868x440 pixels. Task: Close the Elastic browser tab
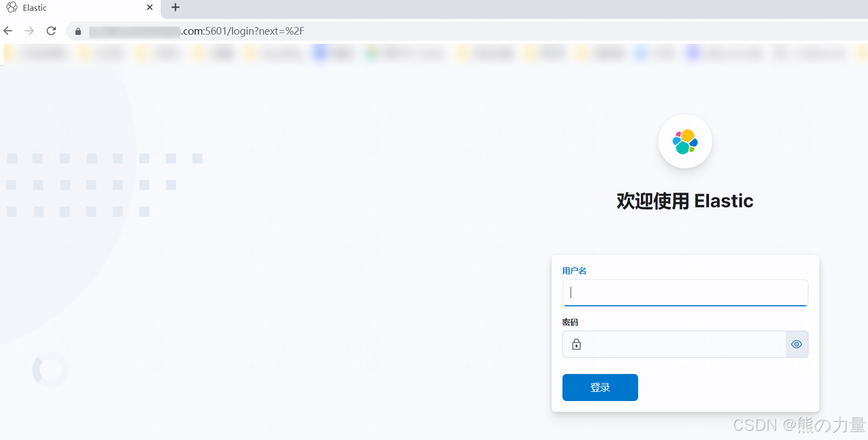[x=150, y=8]
